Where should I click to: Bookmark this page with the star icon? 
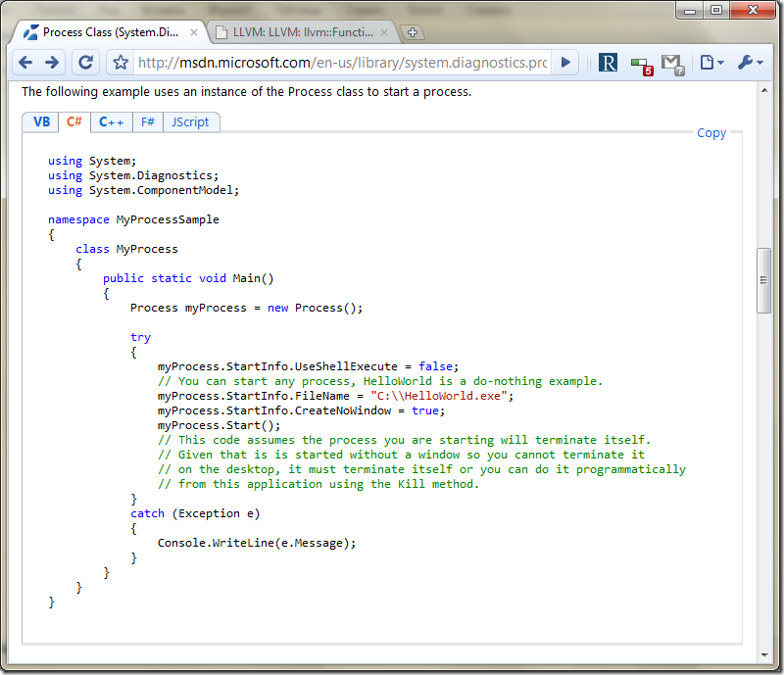(x=121, y=63)
